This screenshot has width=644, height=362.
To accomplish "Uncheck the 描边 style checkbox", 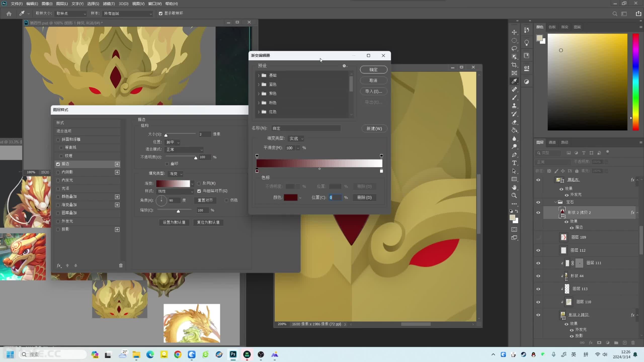I will [58, 164].
